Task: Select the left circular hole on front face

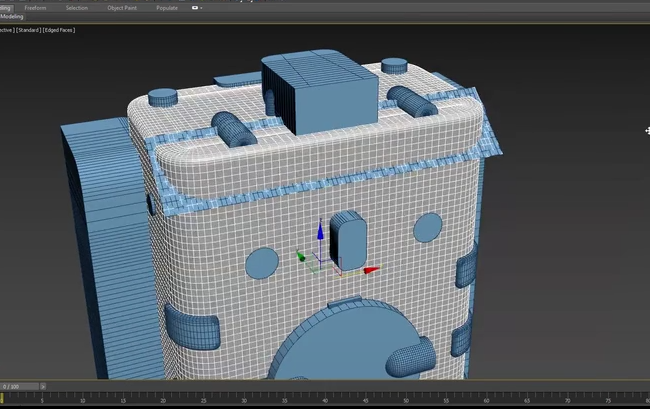Action: pyautogui.click(x=262, y=263)
